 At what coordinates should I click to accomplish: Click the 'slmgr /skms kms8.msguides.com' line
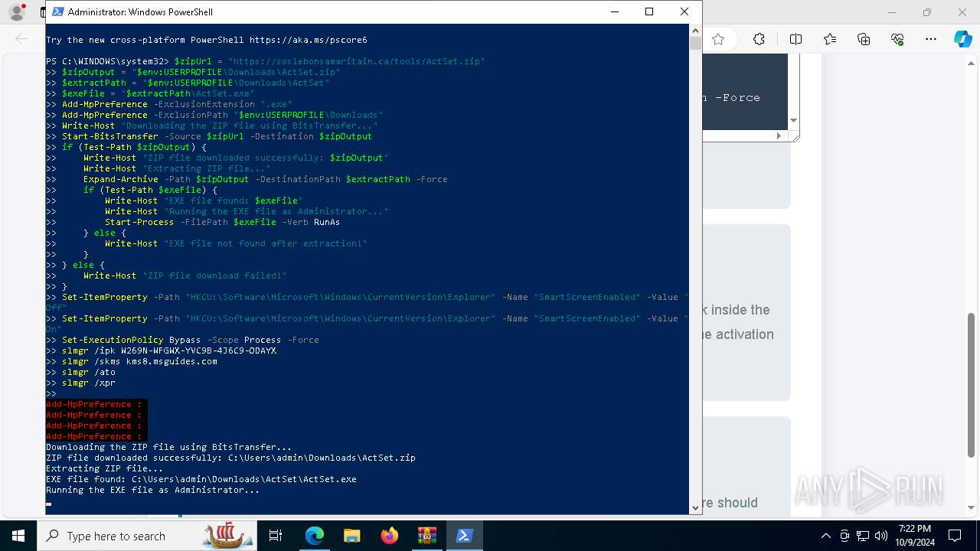click(139, 361)
